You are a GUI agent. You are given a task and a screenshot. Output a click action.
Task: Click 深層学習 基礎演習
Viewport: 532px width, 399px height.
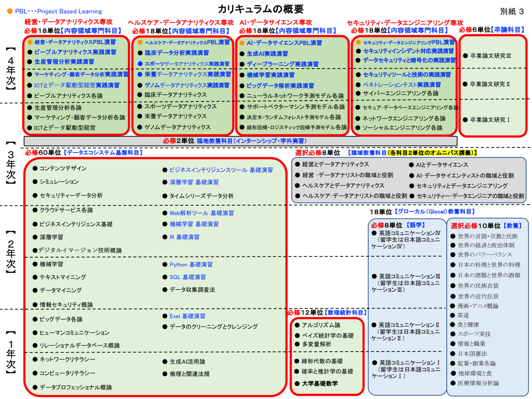194,182
